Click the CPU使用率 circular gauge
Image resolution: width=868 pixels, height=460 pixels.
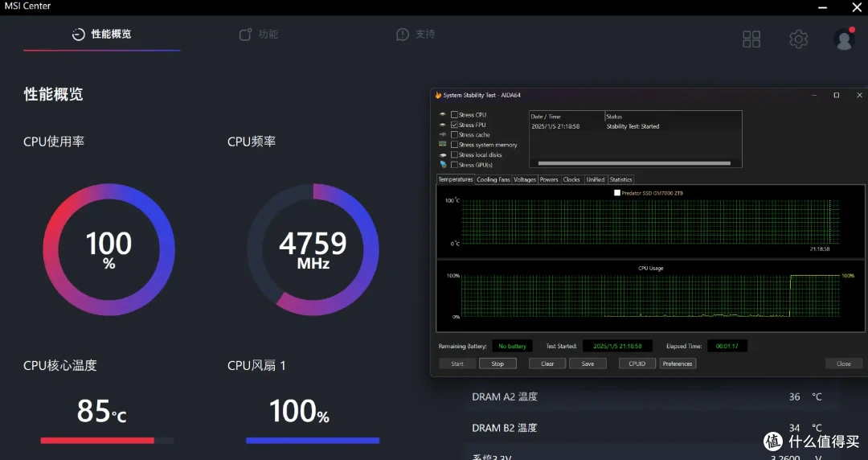tap(109, 249)
